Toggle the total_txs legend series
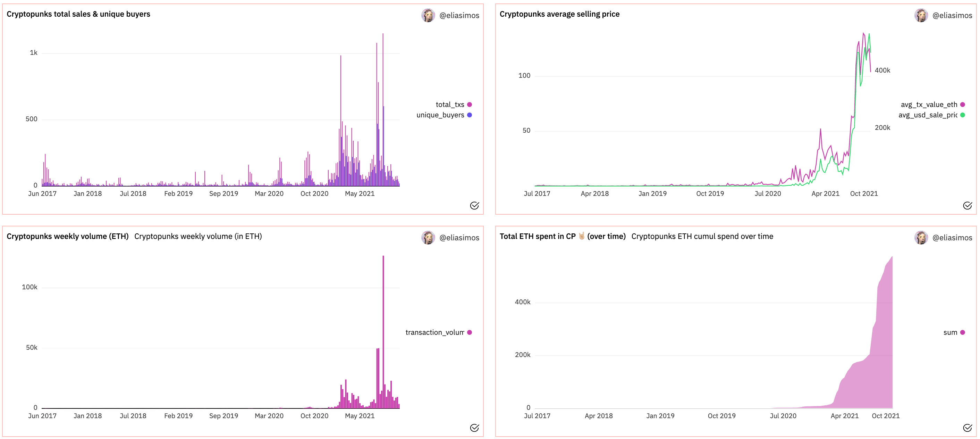Image resolution: width=980 pixels, height=439 pixels. click(450, 105)
